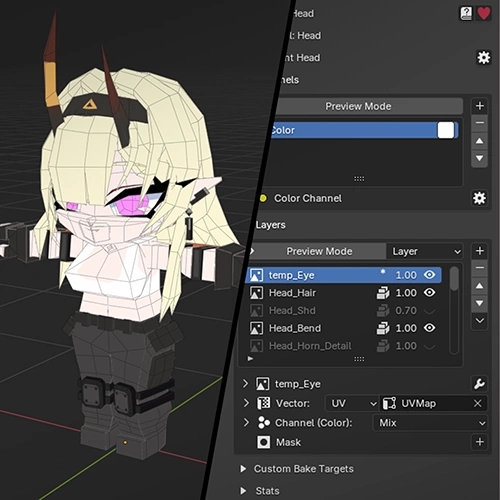The height and width of the screenshot is (500, 500).
Task: Toggle layers Preview Mode button
Action: (x=319, y=251)
